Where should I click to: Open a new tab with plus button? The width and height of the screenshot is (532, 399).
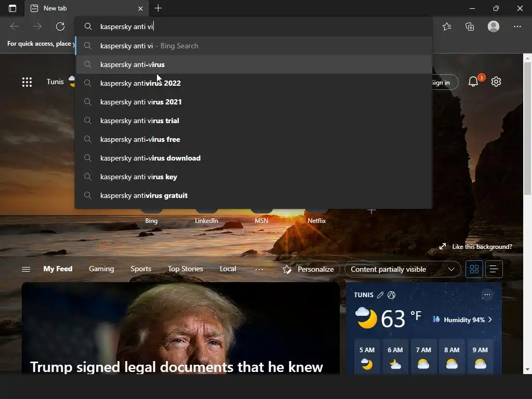[158, 8]
